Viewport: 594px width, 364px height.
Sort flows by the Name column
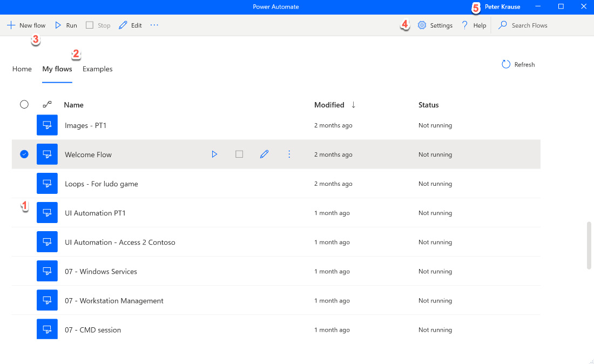point(73,105)
